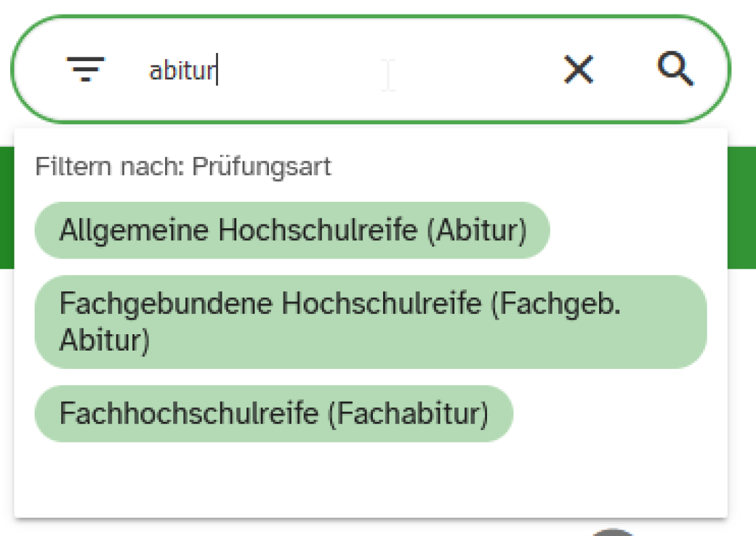This screenshot has height=536, width=756.
Task: Submit the query using the search icon
Action: (x=675, y=69)
